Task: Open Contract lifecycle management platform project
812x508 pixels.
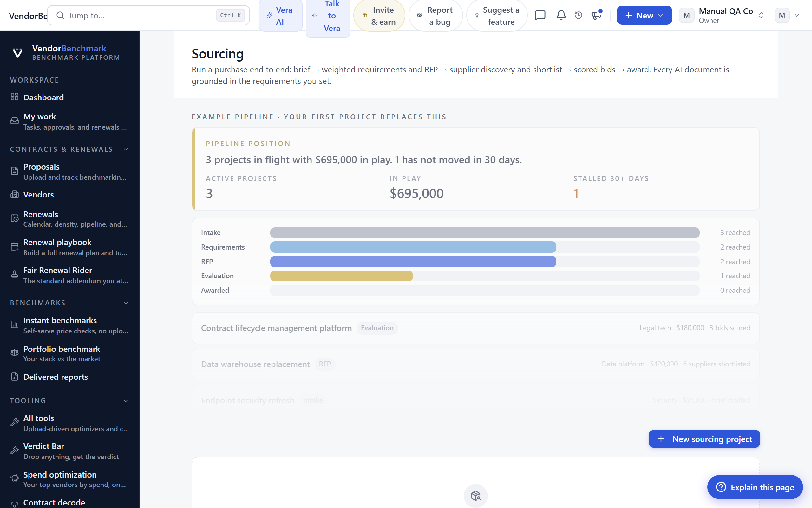Action: point(475,328)
